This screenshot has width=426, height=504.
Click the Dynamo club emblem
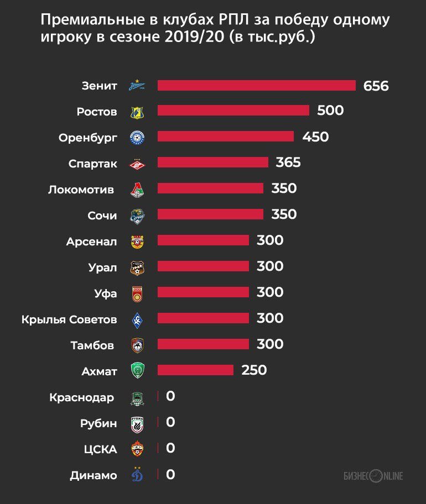(x=137, y=475)
